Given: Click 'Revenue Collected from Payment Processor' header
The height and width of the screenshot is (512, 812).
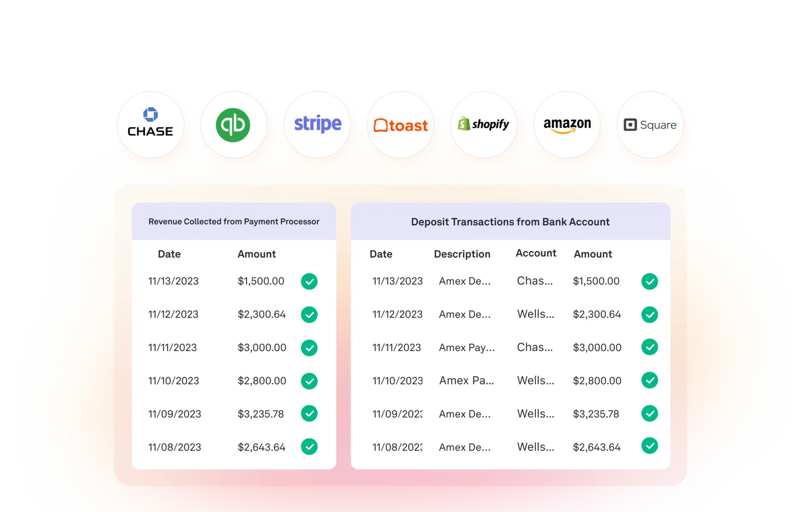Looking at the screenshot, I should (x=234, y=221).
